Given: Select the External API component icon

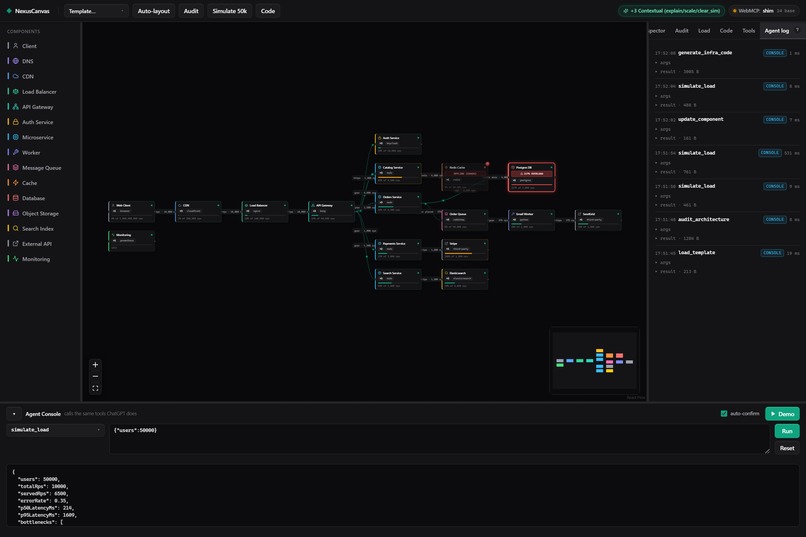Looking at the screenshot, I should pyautogui.click(x=15, y=244).
